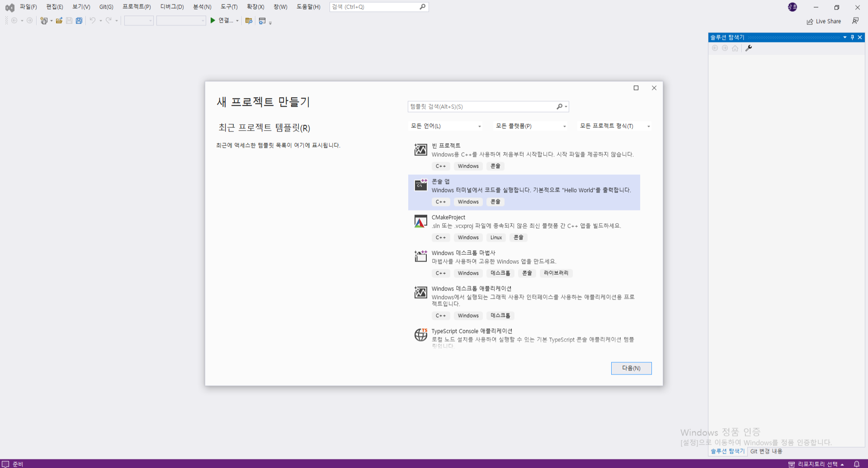Click the 라이브러리 tag under 데스크톱 마법사
This screenshot has width=868, height=468.
[x=556, y=273]
